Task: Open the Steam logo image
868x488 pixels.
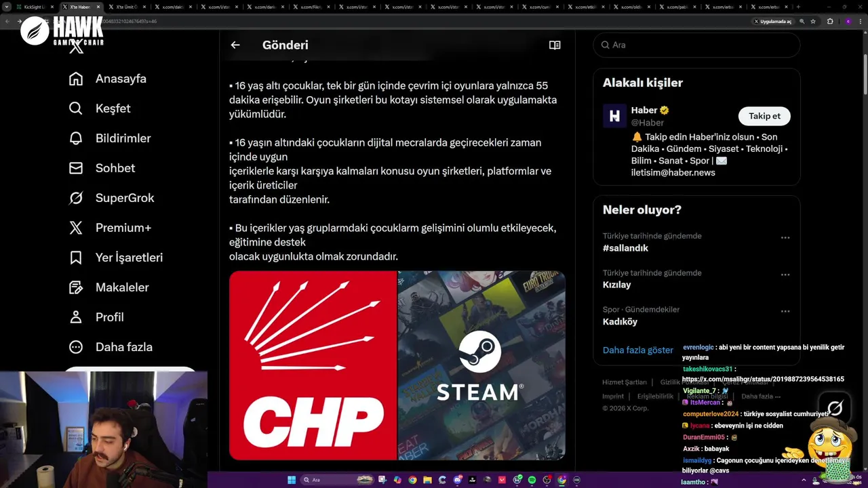Action: (x=481, y=365)
